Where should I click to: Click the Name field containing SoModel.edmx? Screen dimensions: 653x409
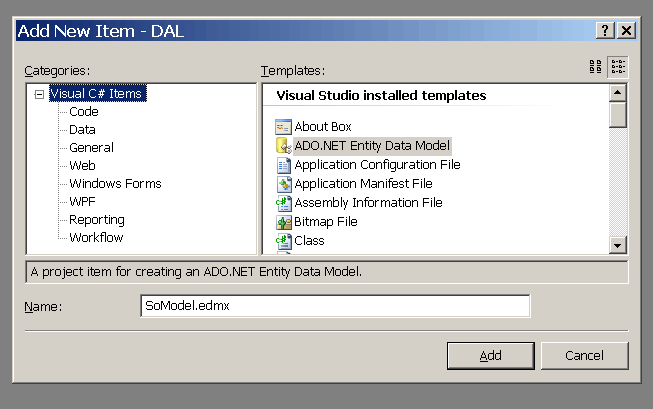click(x=335, y=306)
